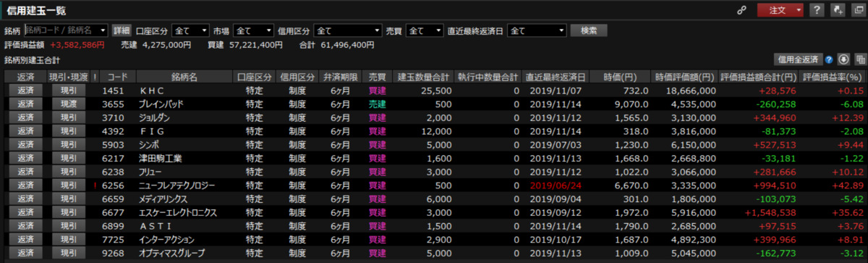Sort by the コード column header
The image size is (868, 263).
click(x=117, y=77)
